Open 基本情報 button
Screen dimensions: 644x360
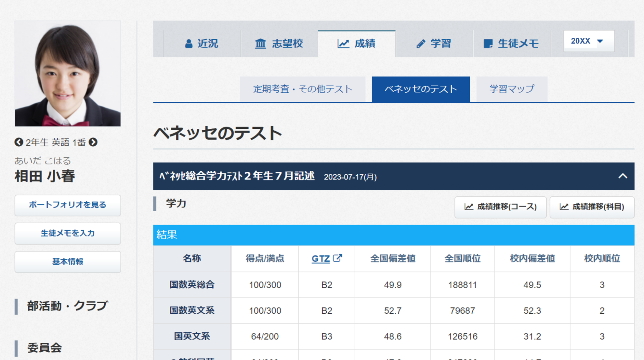click(68, 262)
